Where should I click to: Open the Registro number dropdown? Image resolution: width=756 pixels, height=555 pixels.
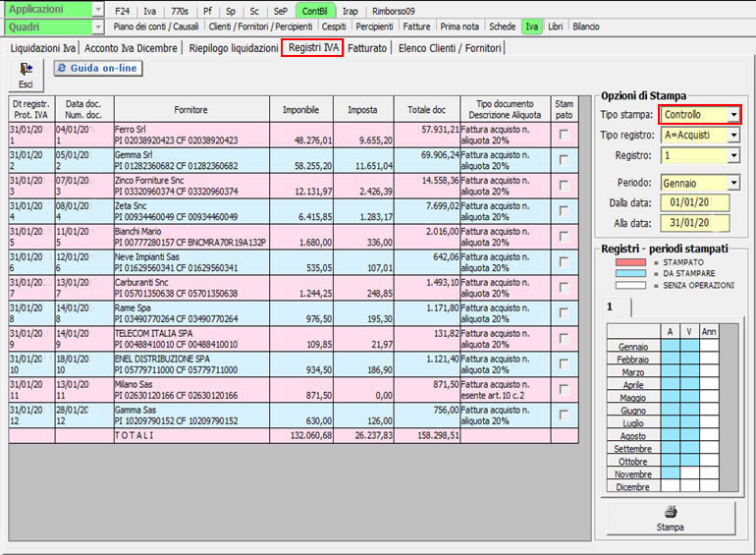733,155
